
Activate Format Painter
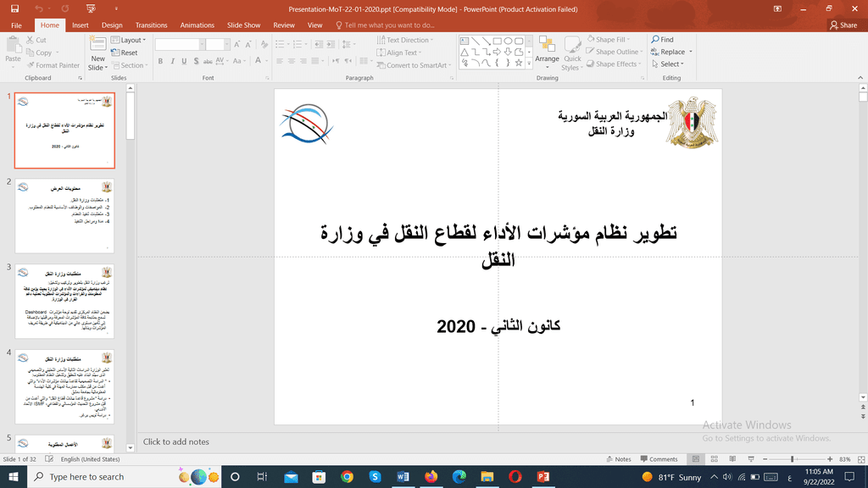pos(53,65)
